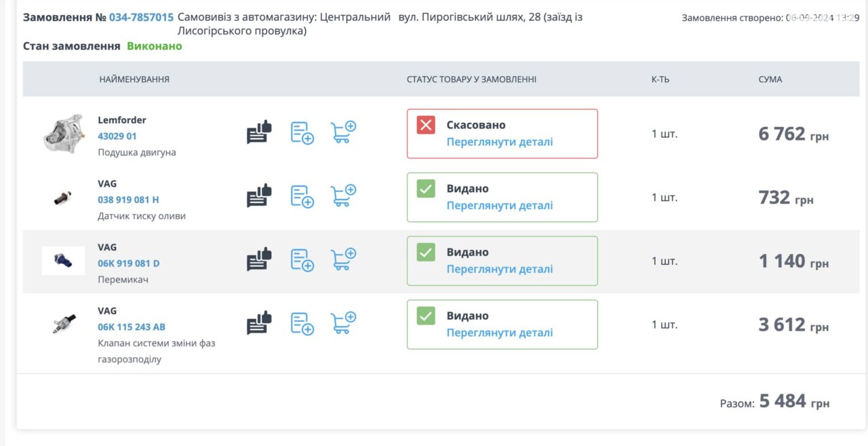This screenshot has width=868, height=446.
Task: Click green check icon for 038 919 081 H
Action: [426, 189]
